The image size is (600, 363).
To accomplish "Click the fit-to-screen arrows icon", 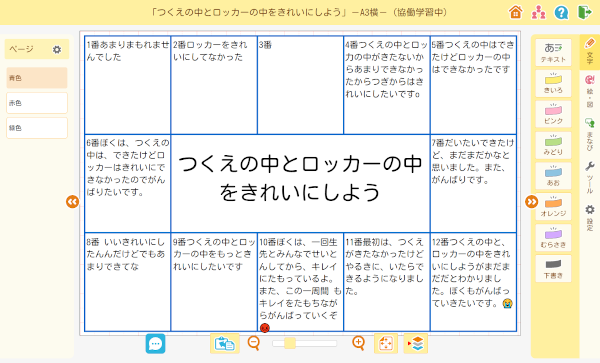I will [x=386, y=343].
